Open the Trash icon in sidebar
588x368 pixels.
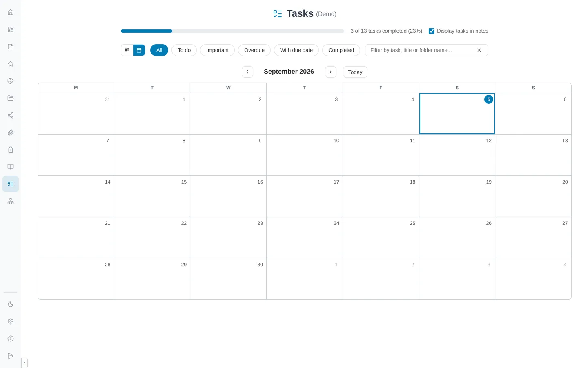click(x=11, y=150)
